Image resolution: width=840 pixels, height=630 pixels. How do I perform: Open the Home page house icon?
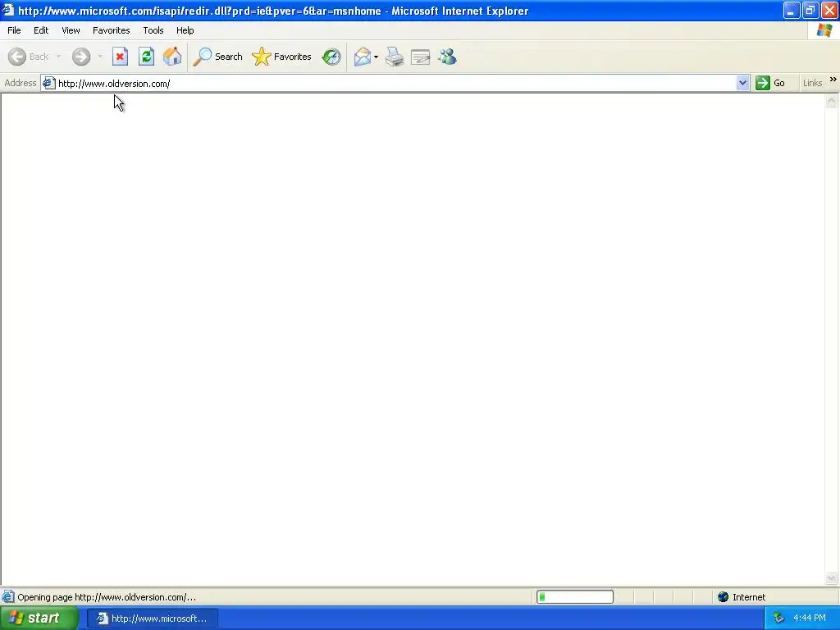click(x=172, y=57)
